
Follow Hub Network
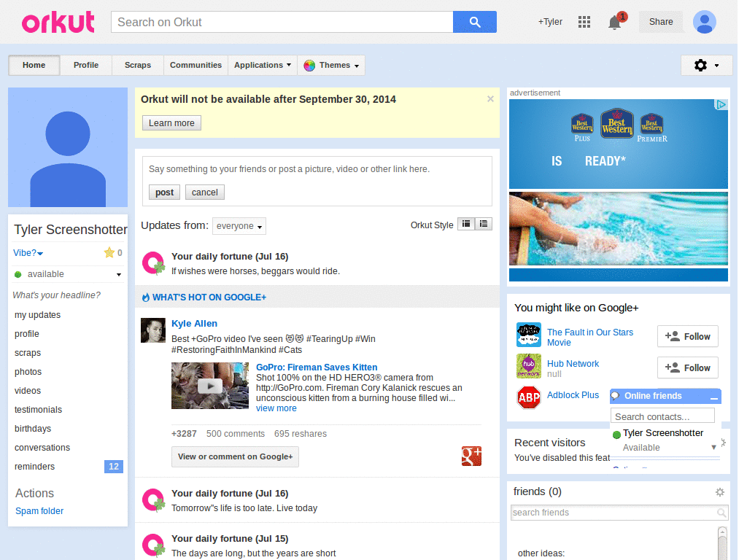coord(687,367)
